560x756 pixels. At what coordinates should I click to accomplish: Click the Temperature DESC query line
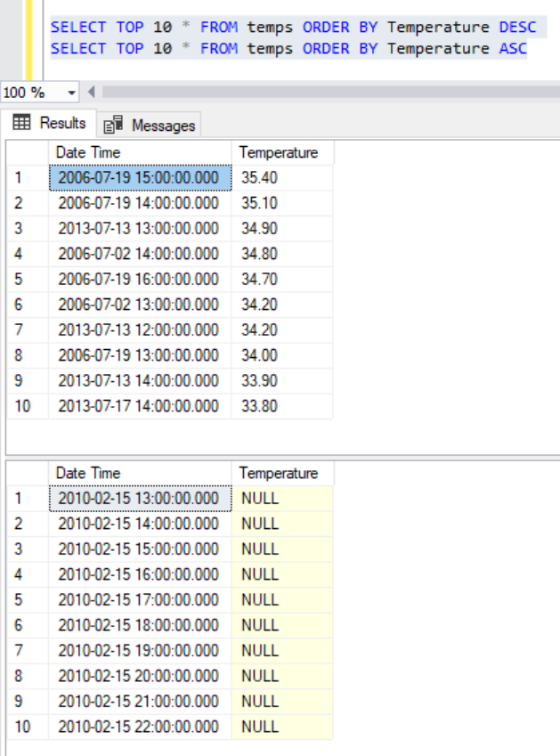coord(294,27)
